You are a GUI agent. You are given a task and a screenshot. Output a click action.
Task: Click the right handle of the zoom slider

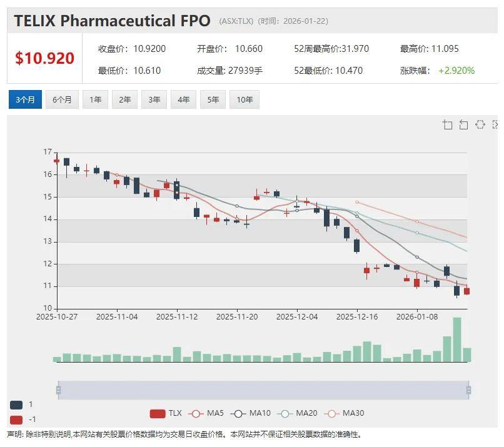[468, 391]
